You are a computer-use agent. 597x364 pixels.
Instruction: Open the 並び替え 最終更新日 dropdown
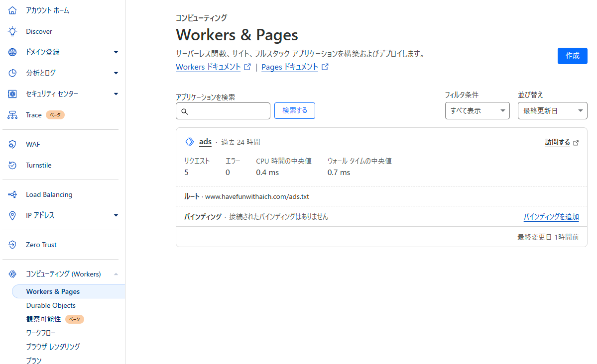pyautogui.click(x=552, y=111)
